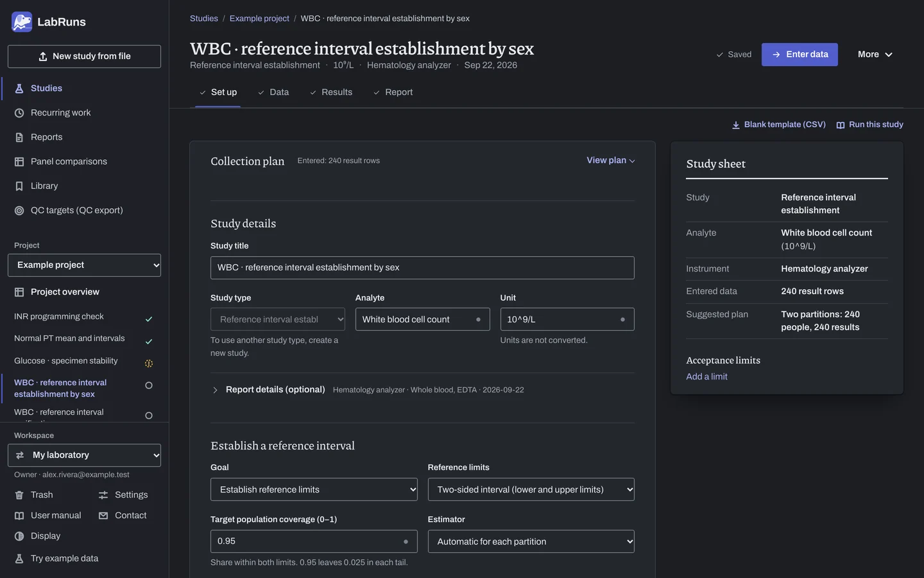Click New study from file button
Viewport: 924px width, 578px height.
click(84, 57)
